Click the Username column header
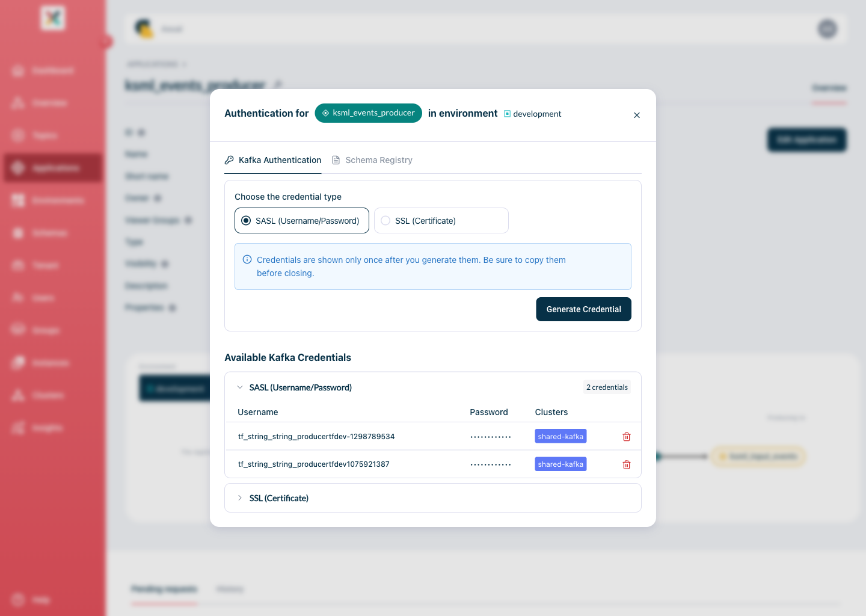The height and width of the screenshot is (616, 866). coord(258,412)
